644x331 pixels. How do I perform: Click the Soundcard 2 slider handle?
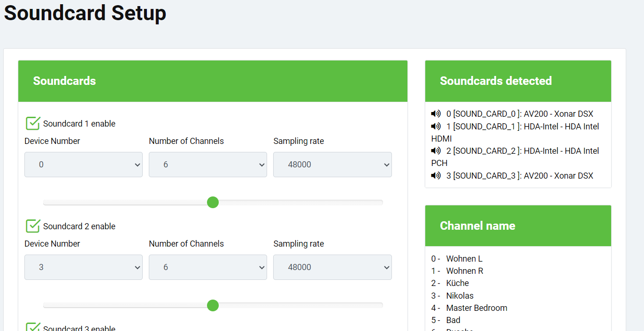pos(213,305)
